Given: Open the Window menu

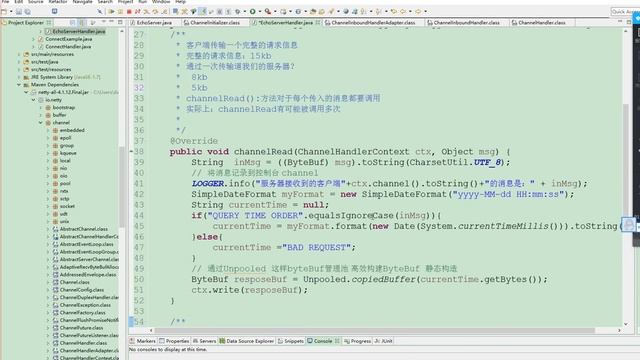Looking at the screenshot, I should (161, 2).
